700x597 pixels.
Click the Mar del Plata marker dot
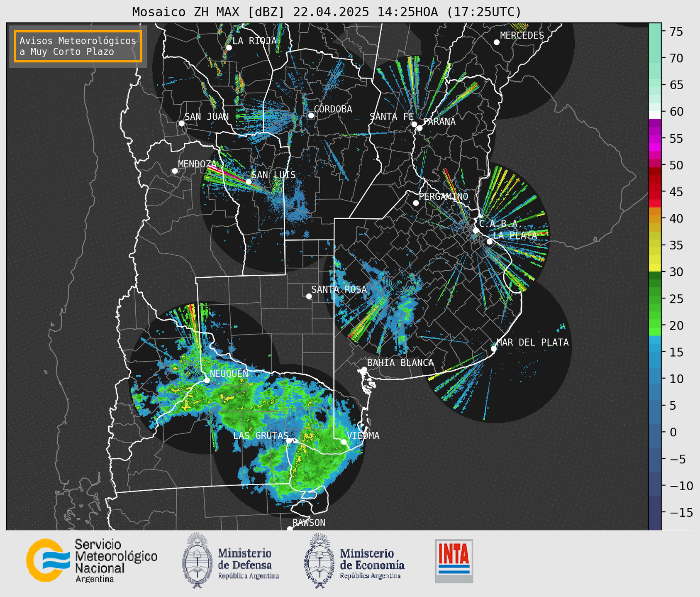tap(494, 349)
